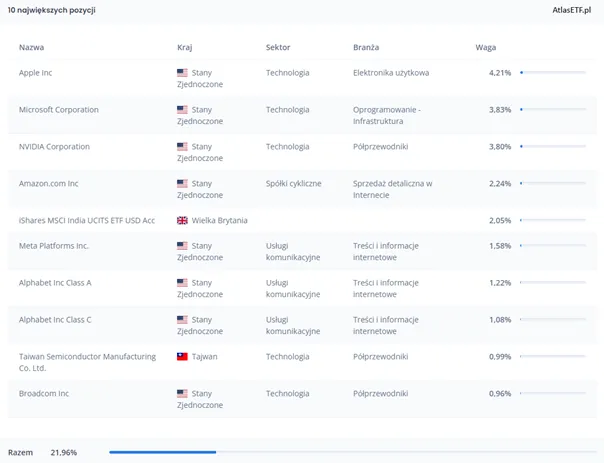The height and width of the screenshot is (463, 604).
Task: Open the Microsoft Corporation position
Action: [x=59, y=110]
